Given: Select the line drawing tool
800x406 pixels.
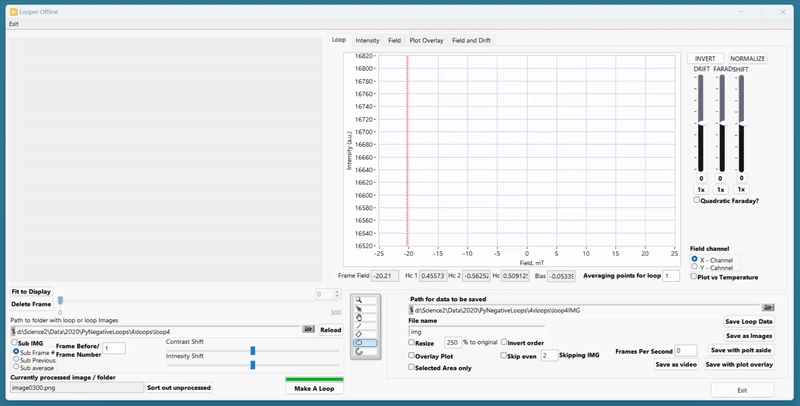Looking at the screenshot, I should pos(365,326).
